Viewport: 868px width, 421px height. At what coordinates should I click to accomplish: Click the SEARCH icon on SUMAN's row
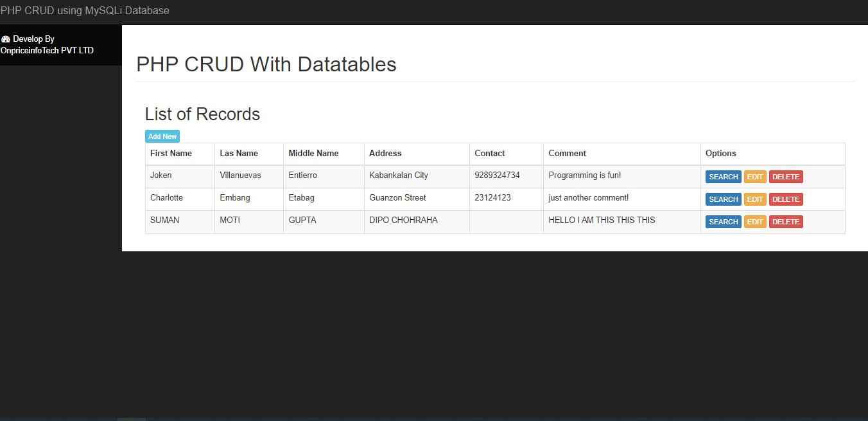(723, 221)
